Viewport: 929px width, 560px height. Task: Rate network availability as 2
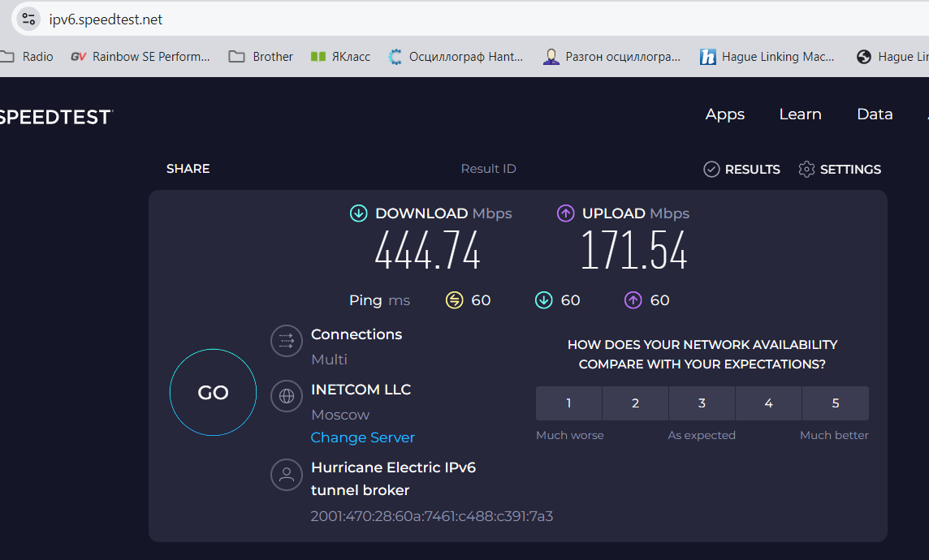tap(635, 403)
